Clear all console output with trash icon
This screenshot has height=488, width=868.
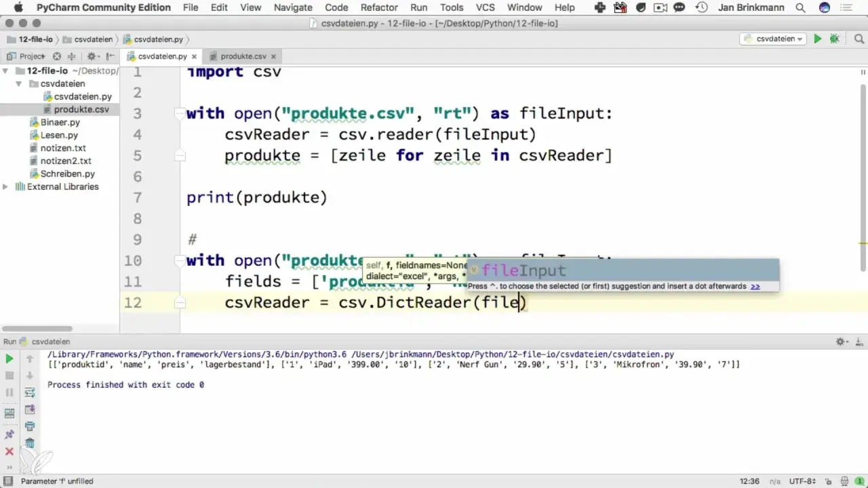30,443
